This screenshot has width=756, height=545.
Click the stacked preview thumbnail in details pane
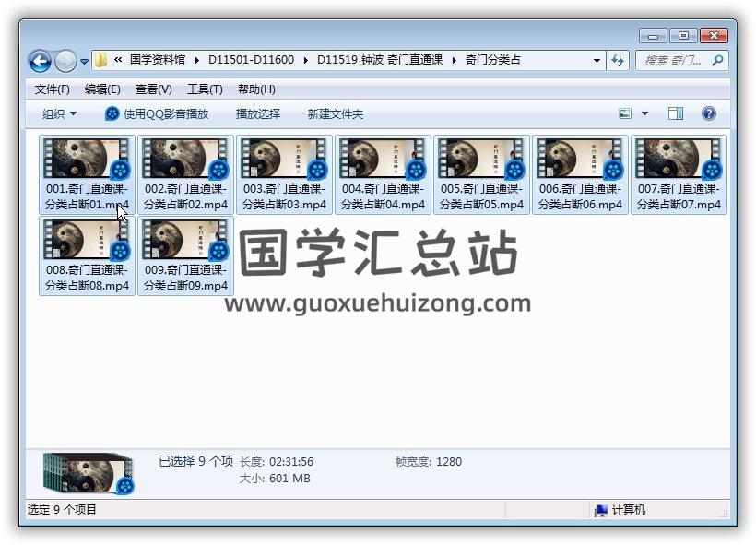(x=89, y=474)
